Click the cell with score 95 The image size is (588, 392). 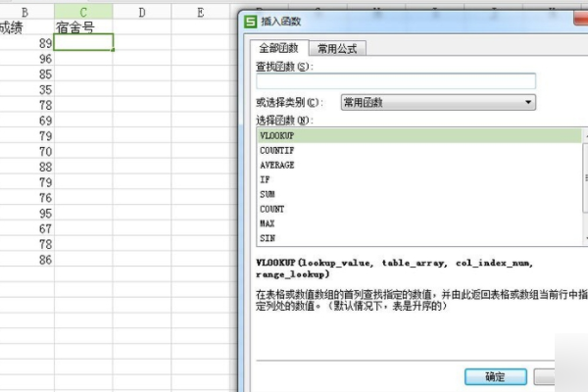click(x=26, y=213)
